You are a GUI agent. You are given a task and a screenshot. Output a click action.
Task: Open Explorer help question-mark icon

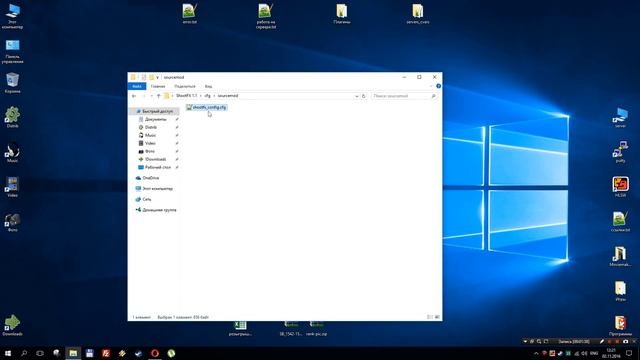pyautogui.click(x=438, y=86)
